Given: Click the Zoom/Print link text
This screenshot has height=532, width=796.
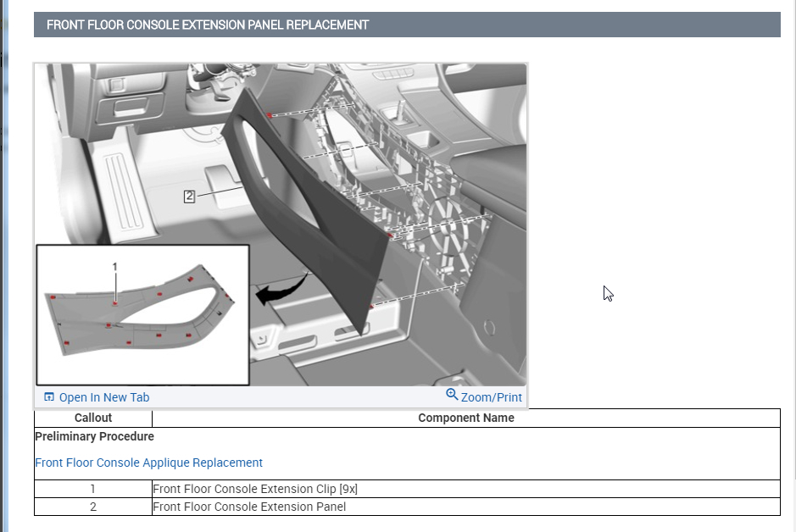Looking at the screenshot, I should 491,397.
